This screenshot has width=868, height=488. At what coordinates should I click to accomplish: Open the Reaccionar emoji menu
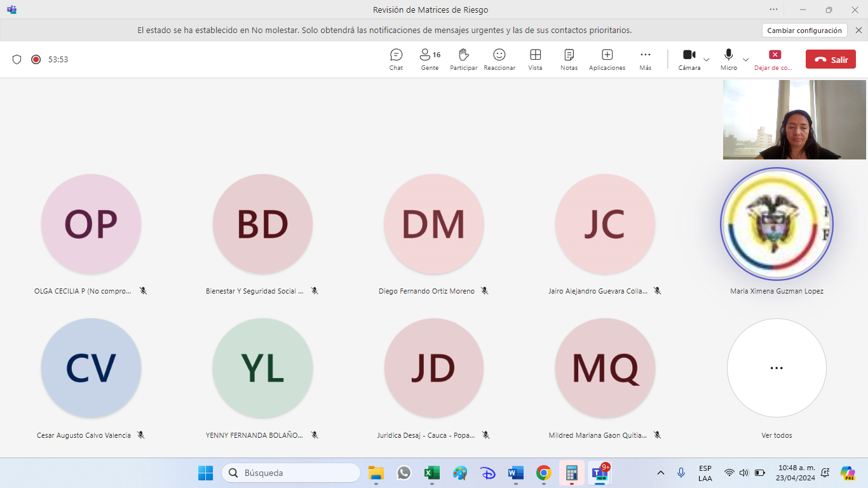499,59
